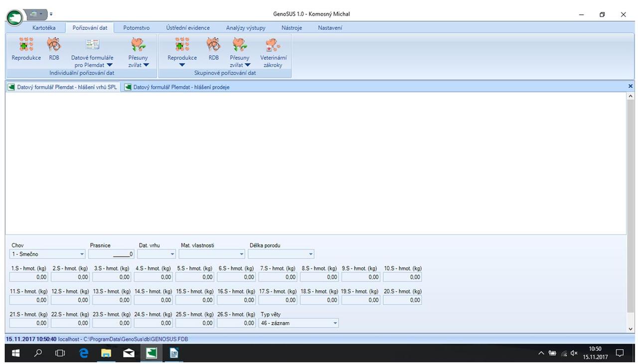Click the 2.S - hmot. (kg) field
638x364 pixels.
pyautogui.click(x=70, y=277)
